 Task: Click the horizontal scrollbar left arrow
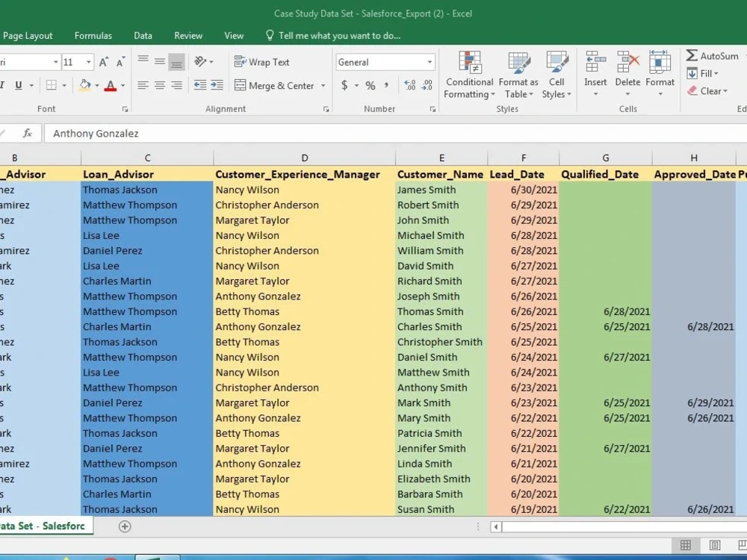point(496,526)
